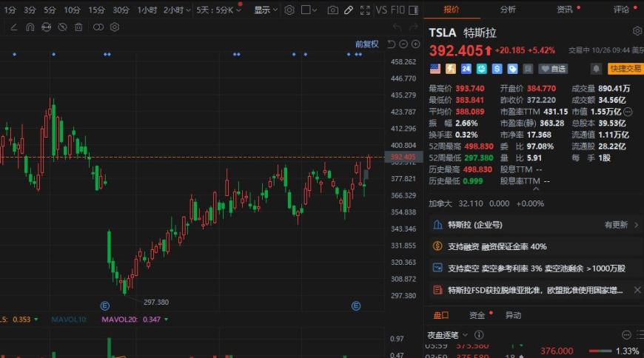The height and width of the screenshot is (358, 644).
Task: Click the blue dollar sign icon
Action: pos(497,69)
